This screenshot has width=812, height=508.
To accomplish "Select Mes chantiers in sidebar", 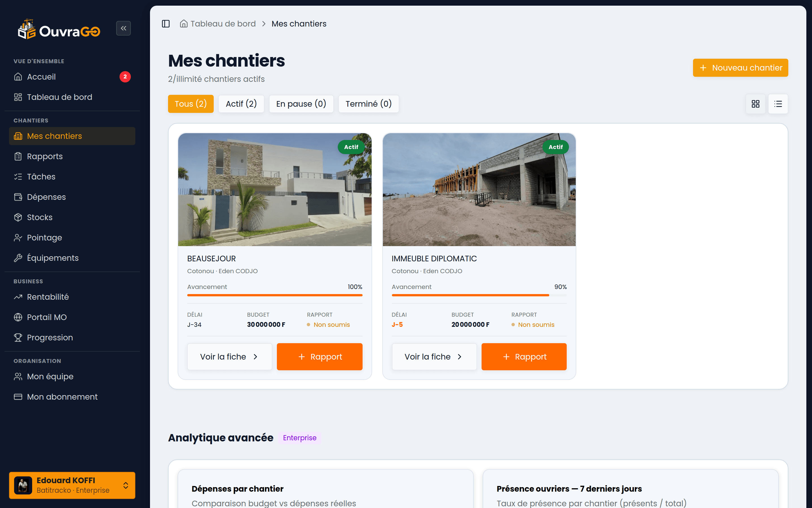I will pos(72,136).
